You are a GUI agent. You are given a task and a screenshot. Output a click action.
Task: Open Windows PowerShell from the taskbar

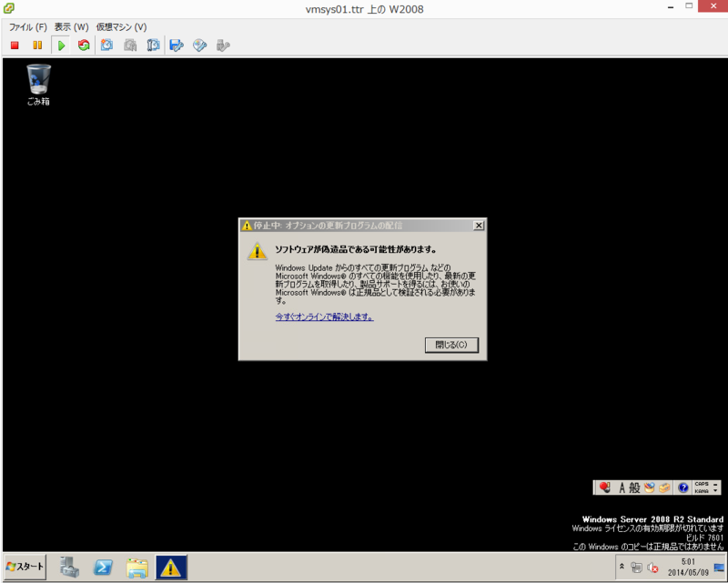click(103, 567)
